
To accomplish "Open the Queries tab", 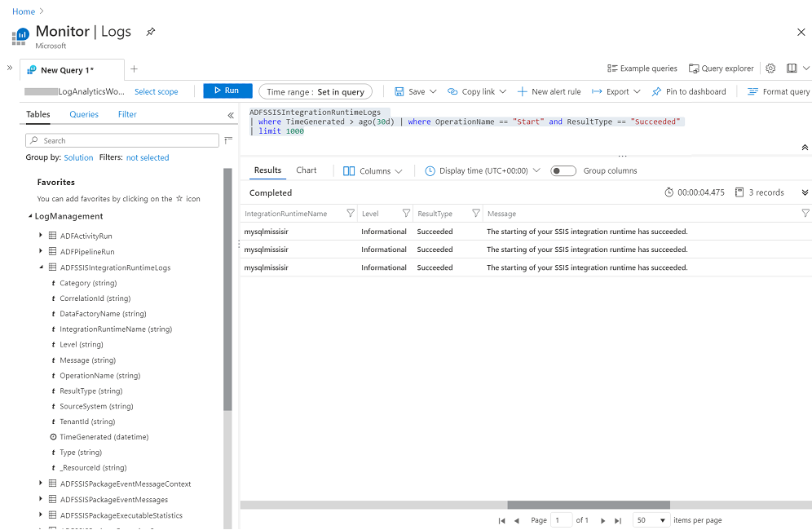I will pyautogui.click(x=83, y=114).
